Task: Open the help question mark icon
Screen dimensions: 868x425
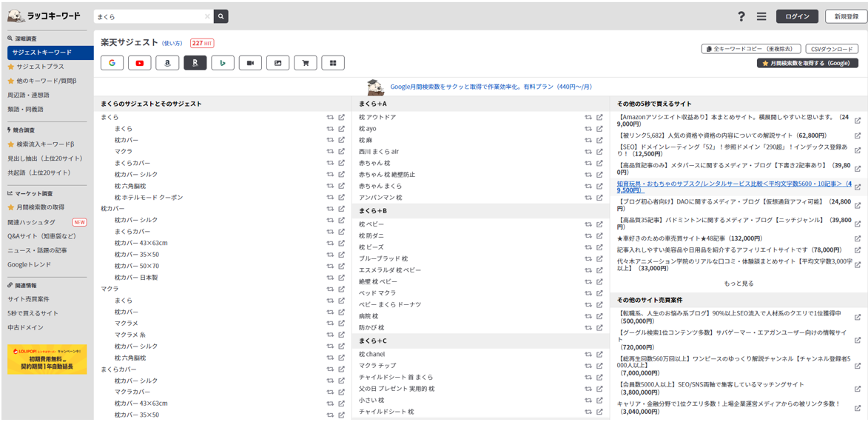Action: pos(741,16)
